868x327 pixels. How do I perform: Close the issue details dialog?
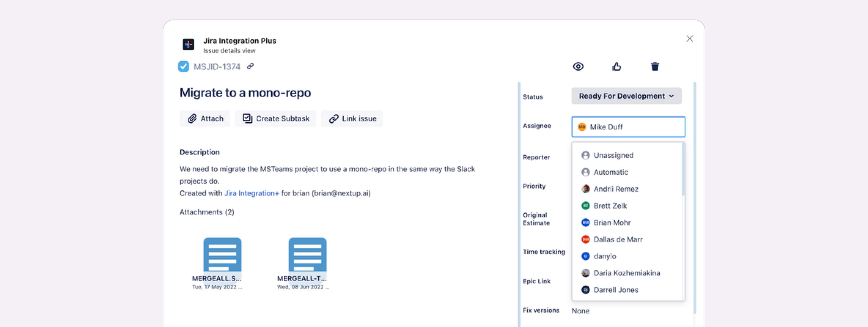[690, 39]
